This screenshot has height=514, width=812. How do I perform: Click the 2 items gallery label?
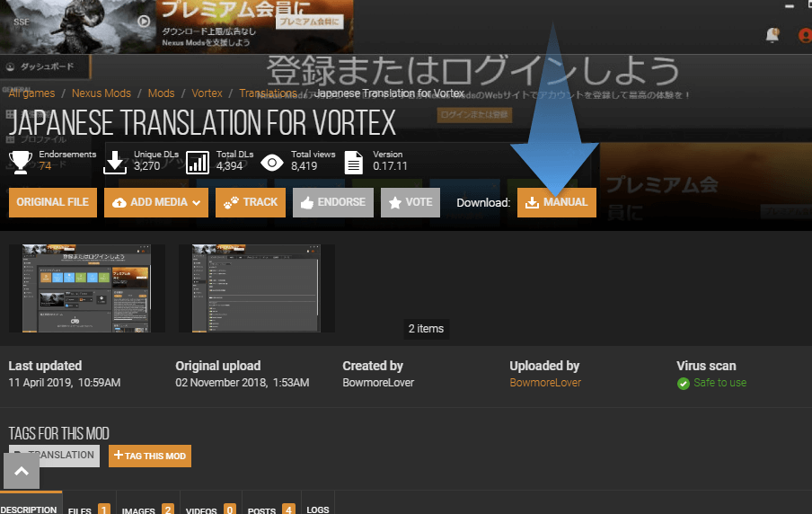[426, 329]
